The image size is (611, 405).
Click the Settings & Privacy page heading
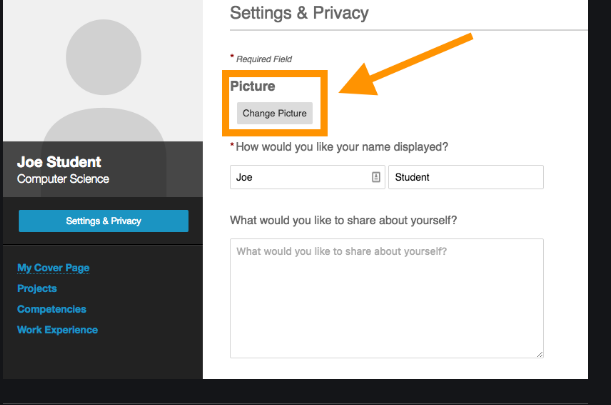point(299,14)
